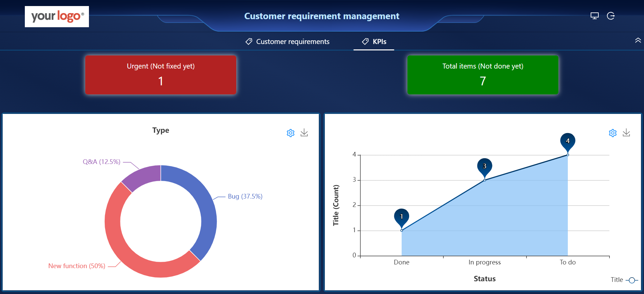Click the New function (50%) label

(x=77, y=266)
